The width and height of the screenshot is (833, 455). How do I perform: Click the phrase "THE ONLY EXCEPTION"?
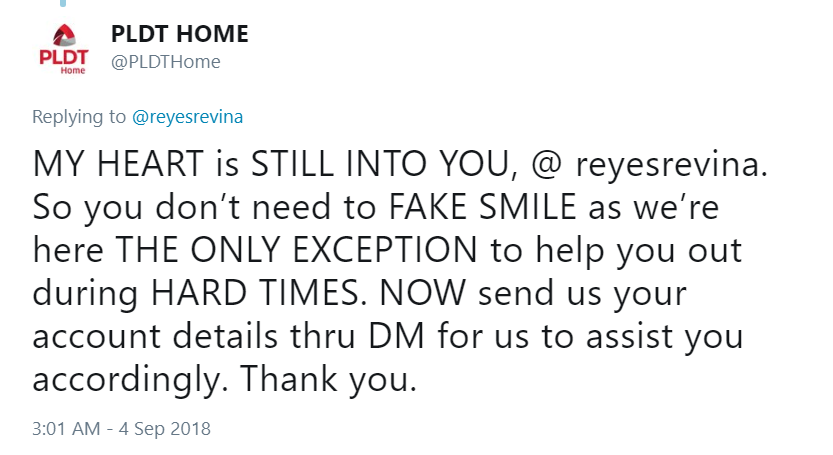[296, 250]
